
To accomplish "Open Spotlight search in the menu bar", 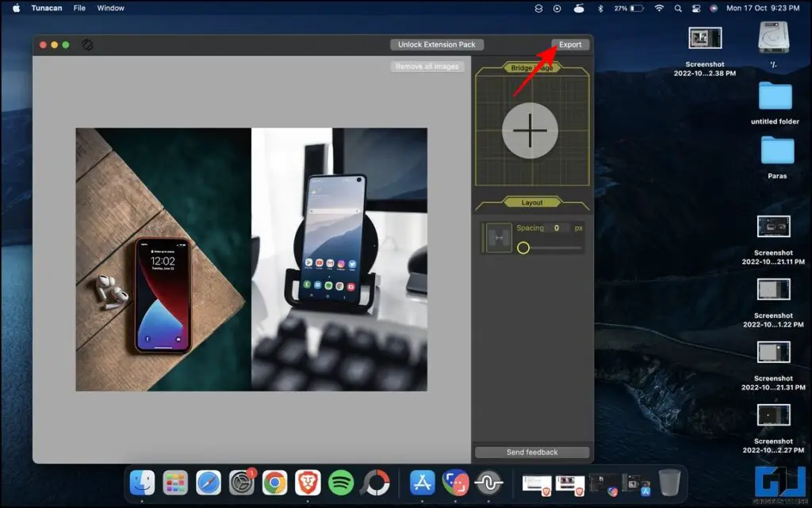I will tap(676, 8).
